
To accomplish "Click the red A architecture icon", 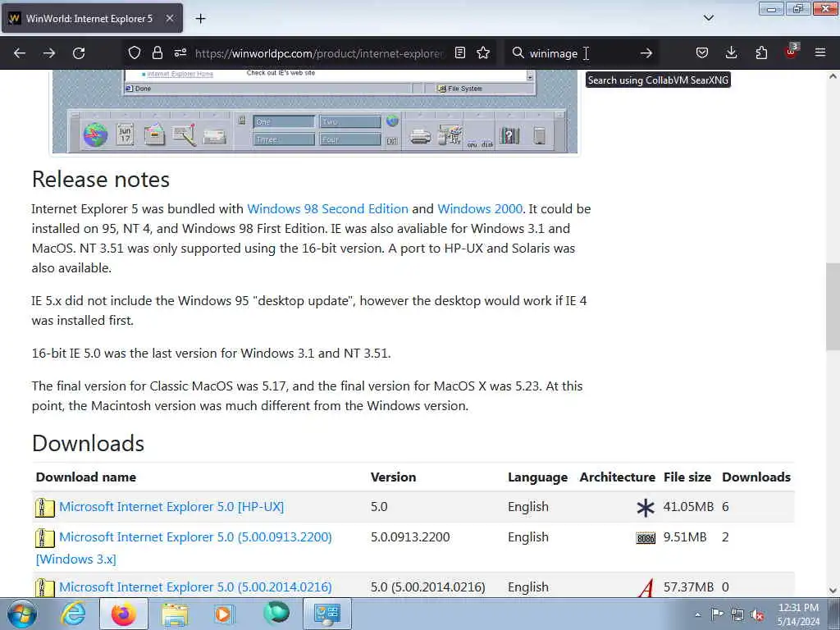I will pyautogui.click(x=646, y=587).
